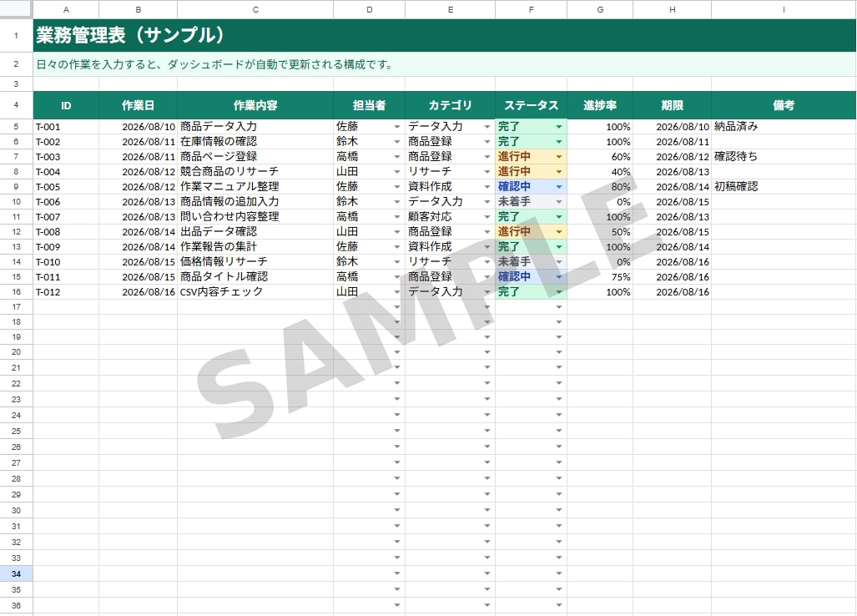This screenshot has height=616, width=857.
Task: Open the 担当者 dropdown for task T-001
Action: 397,127
